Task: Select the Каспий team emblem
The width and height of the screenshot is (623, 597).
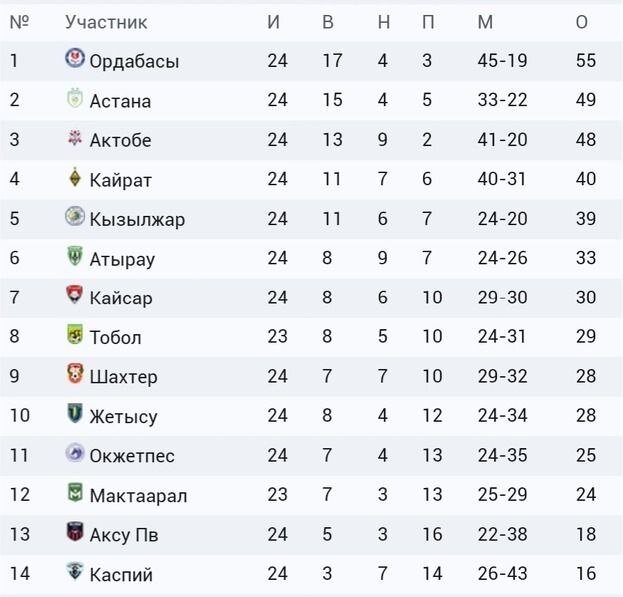Action: [75, 571]
